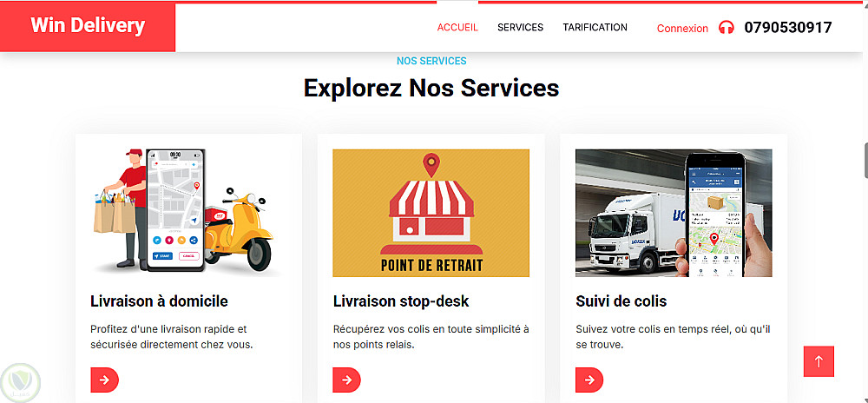Select the truck and phone tracking image
The width and height of the screenshot is (868, 403).
pyautogui.click(x=674, y=213)
